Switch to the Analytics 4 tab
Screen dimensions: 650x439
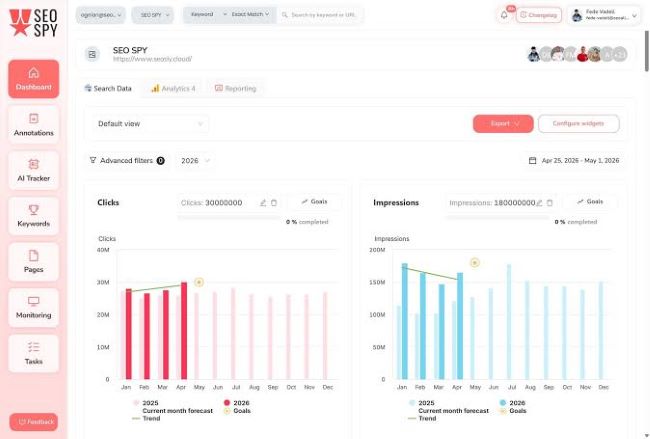[x=173, y=88]
